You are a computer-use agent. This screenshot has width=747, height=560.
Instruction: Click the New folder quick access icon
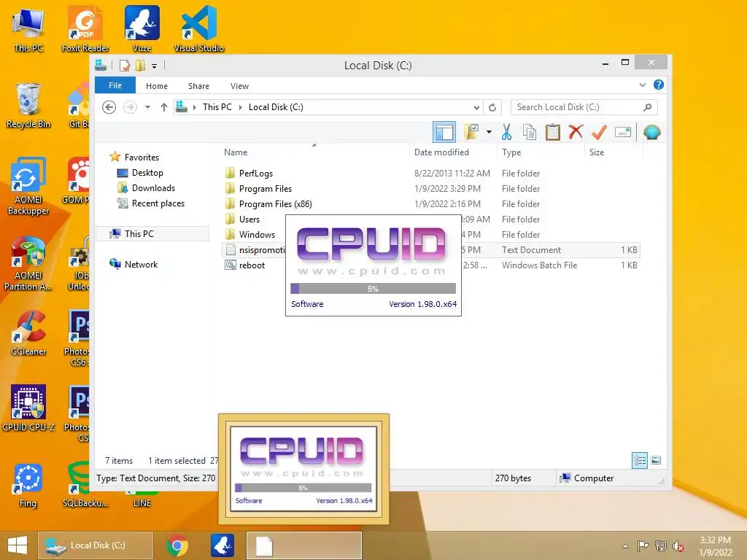click(141, 65)
